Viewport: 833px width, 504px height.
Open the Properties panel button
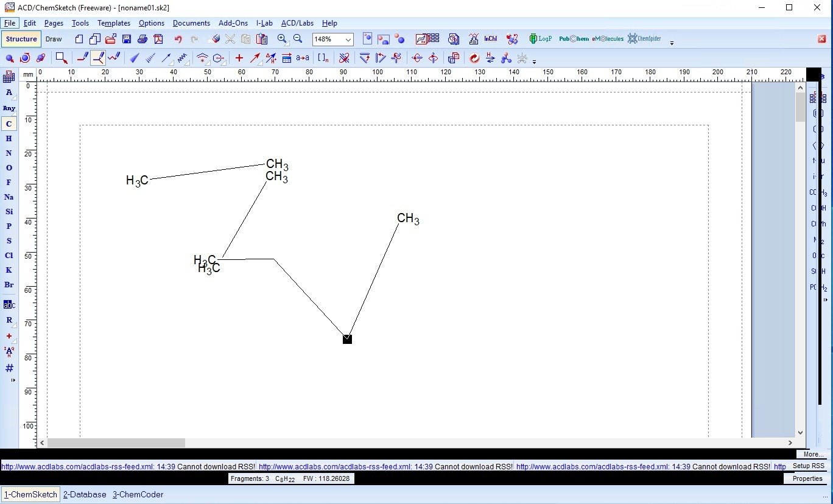[x=807, y=479]
